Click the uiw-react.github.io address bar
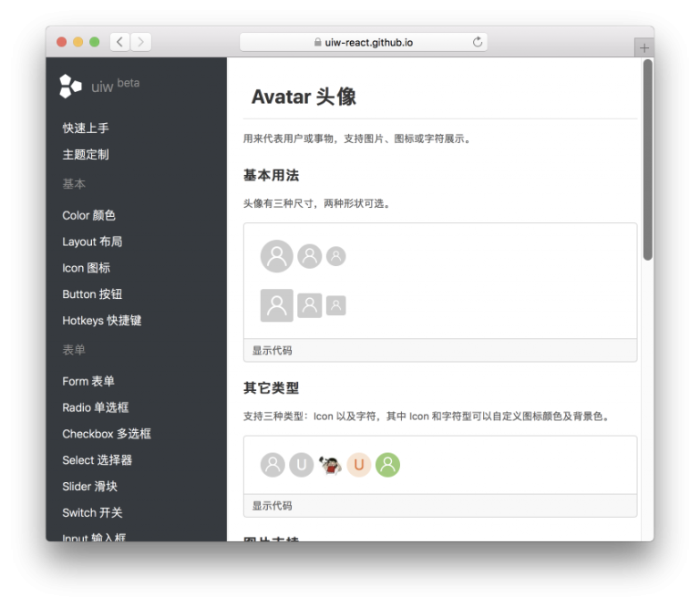700x607 pixels. [x=363, y=42]
